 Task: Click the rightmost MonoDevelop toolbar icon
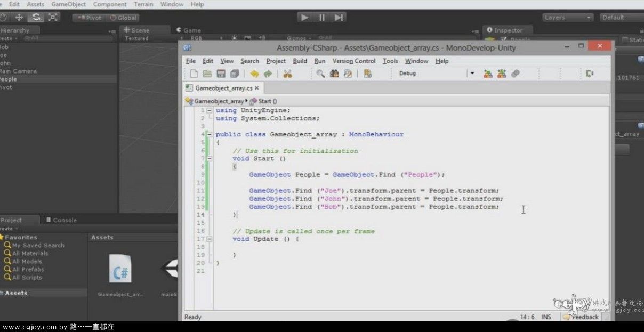point(589,74)
